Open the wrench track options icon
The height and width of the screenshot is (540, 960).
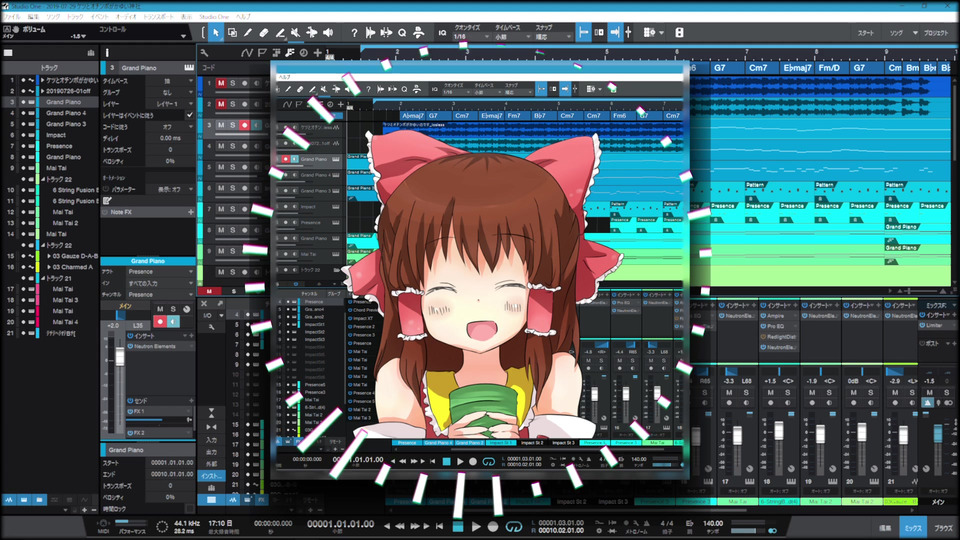coord(204,53)
